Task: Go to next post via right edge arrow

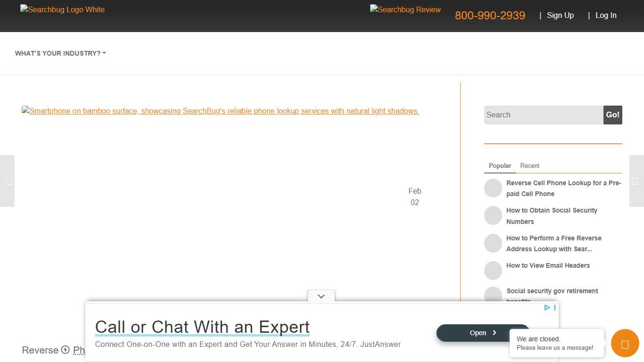Action: 636,181
